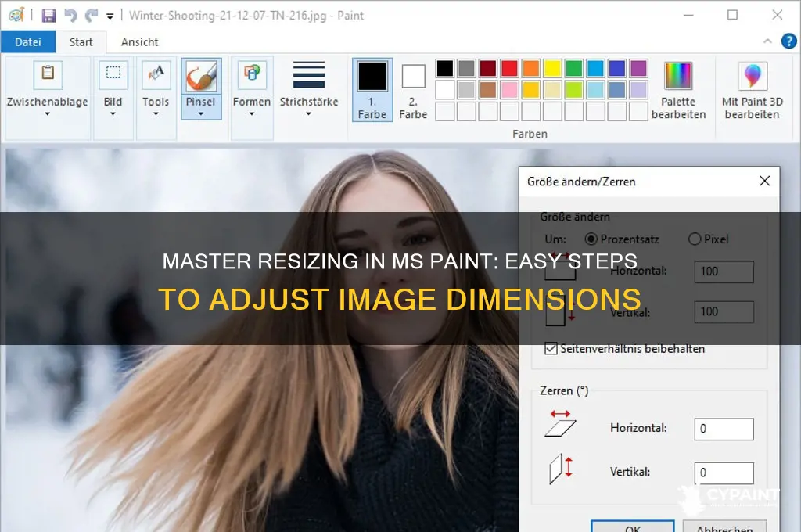Select the Pinsel brush tool
This screenshot has height=532, width=801.
(201, 77)
